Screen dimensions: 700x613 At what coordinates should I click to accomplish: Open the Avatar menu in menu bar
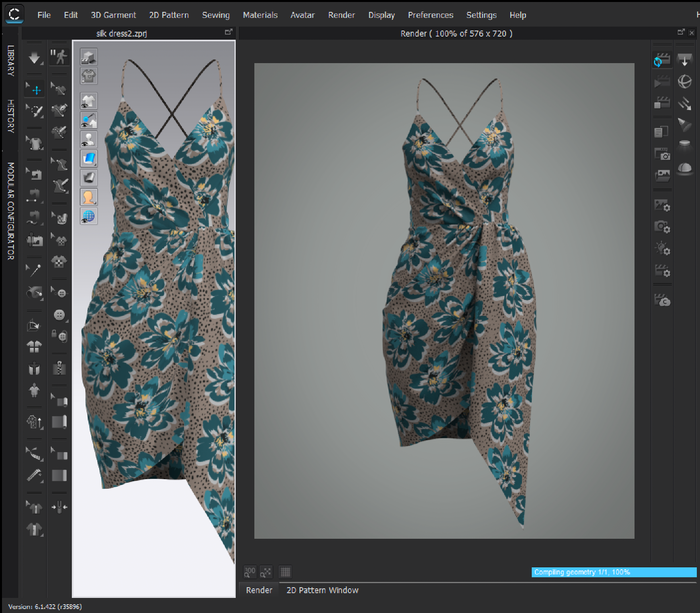point(302,15)
